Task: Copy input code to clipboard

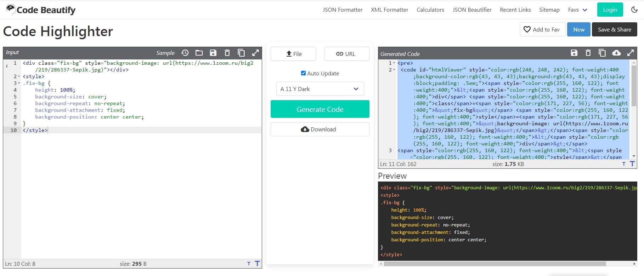Action: [241, 53]
